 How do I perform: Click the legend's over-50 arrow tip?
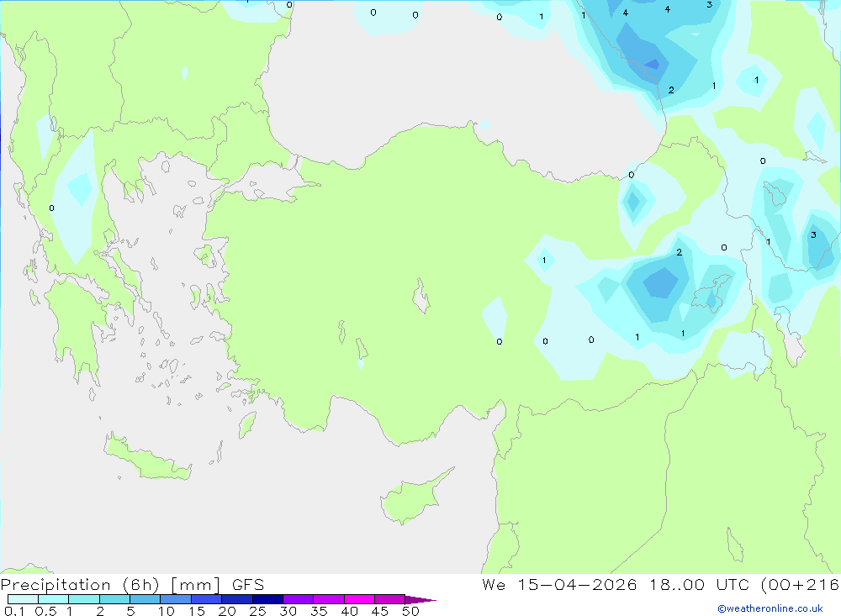click(421, 600)
